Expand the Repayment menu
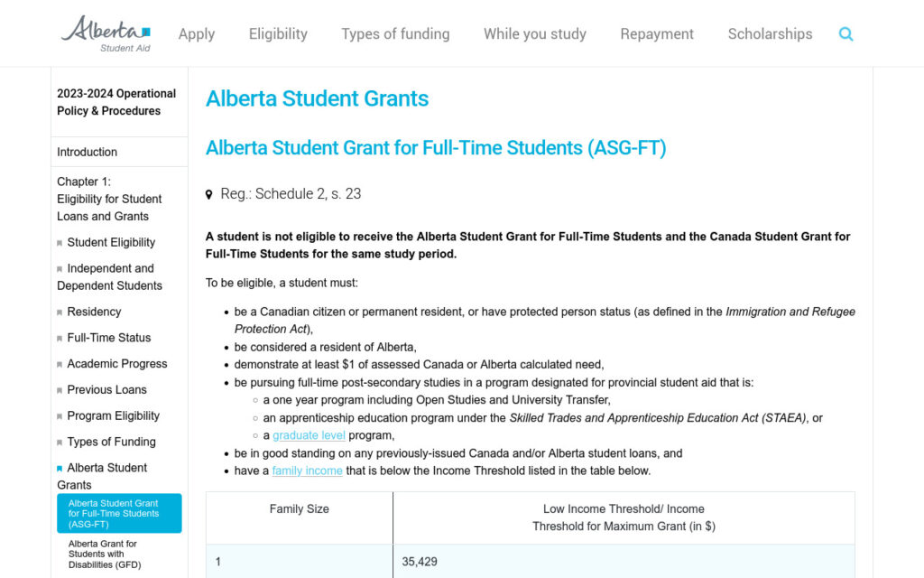The height and width of the screenshot is (578, 924). pos(657,34)
